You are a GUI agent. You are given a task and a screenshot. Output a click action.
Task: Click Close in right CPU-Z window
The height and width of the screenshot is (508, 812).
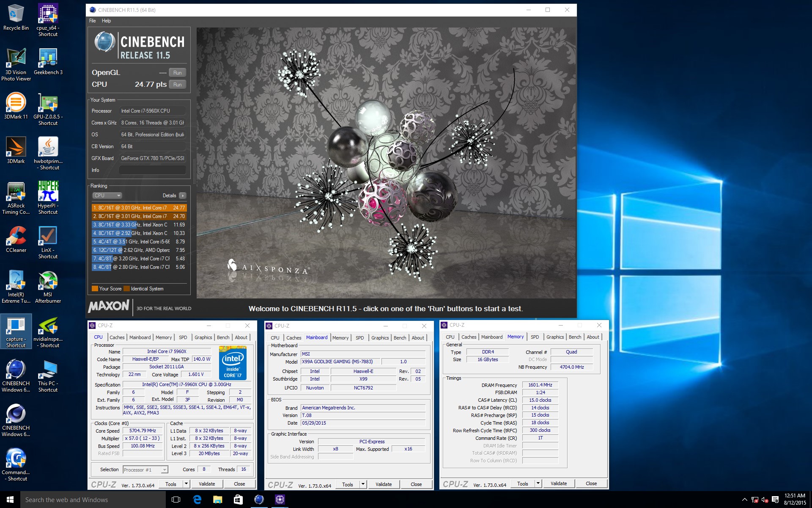coord(591,483)
